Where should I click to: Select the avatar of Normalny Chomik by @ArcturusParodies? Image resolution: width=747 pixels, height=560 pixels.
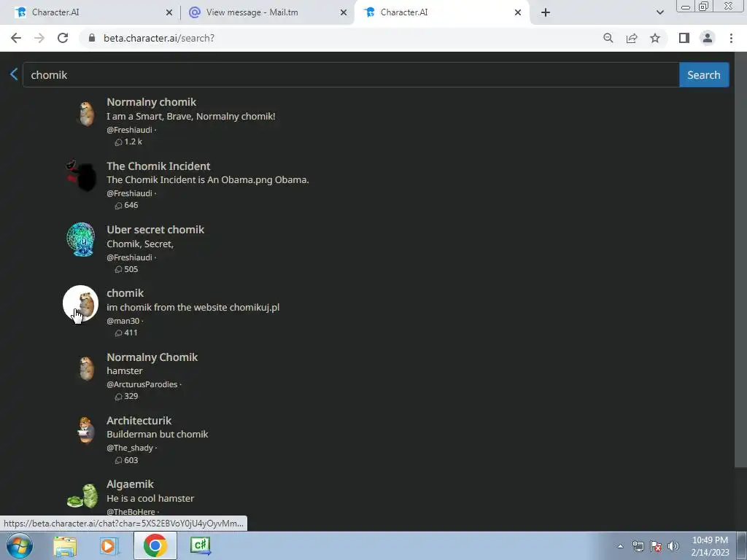86,368
